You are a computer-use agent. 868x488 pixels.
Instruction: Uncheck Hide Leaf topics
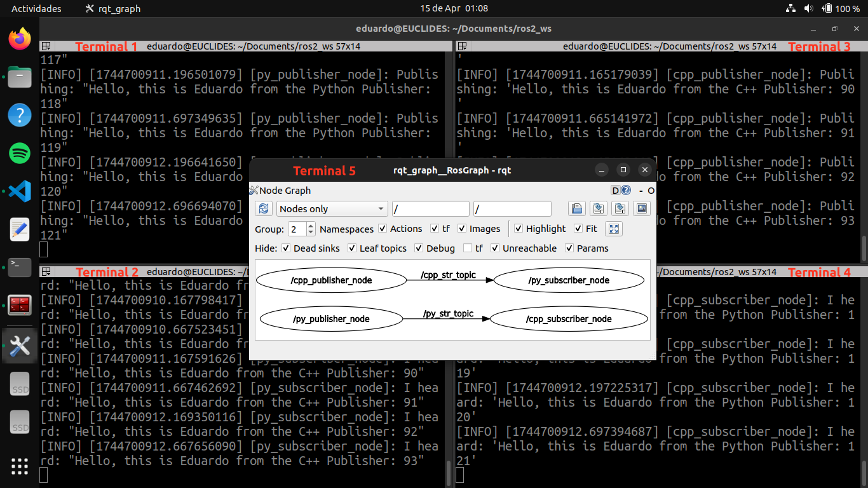pos(352,248)
